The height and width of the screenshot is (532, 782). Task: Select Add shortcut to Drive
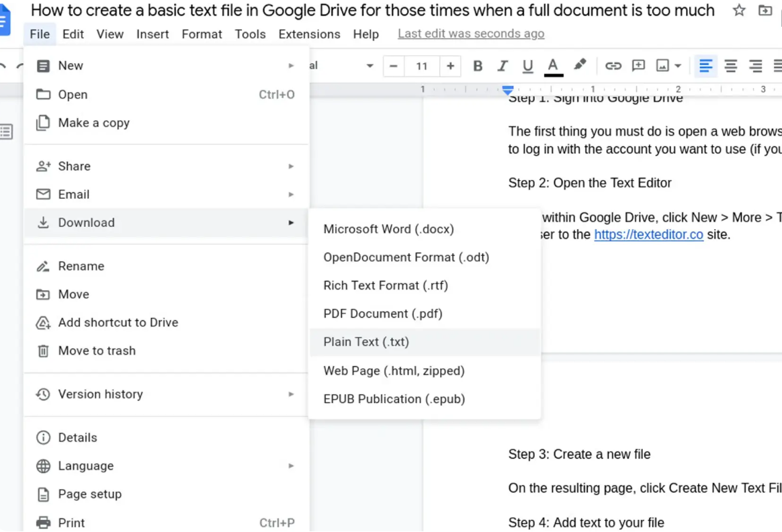click(166, 322)
